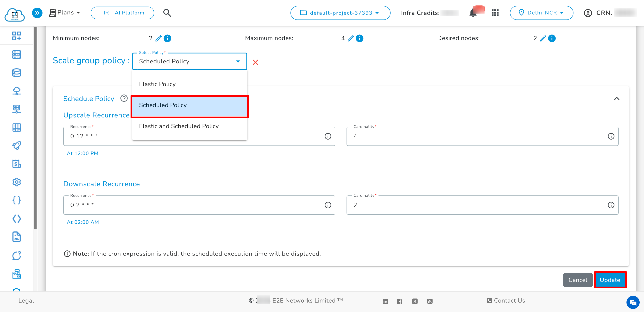644x312 pixels.
Task: Expand the sidebar with double-arrow button
Action: coord(37,13)
